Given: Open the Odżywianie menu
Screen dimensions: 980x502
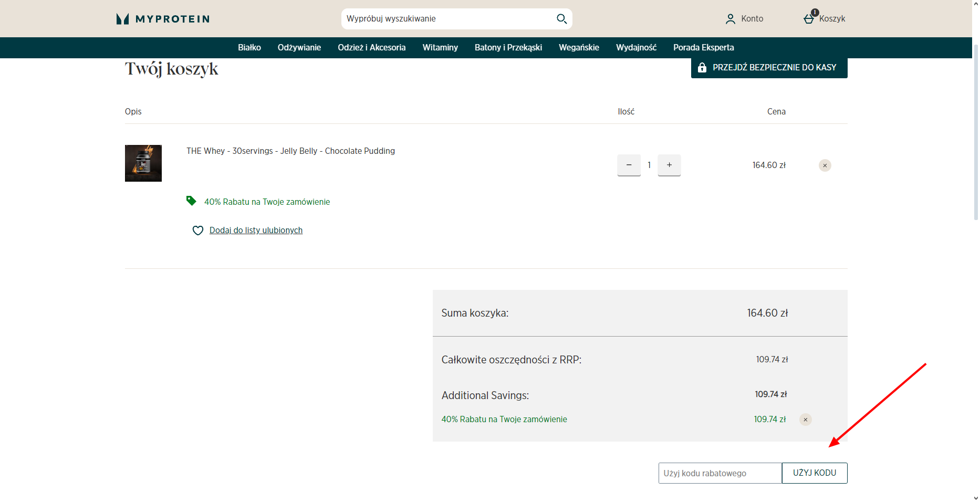Looking at the screenshot, I should pos(299,47).
